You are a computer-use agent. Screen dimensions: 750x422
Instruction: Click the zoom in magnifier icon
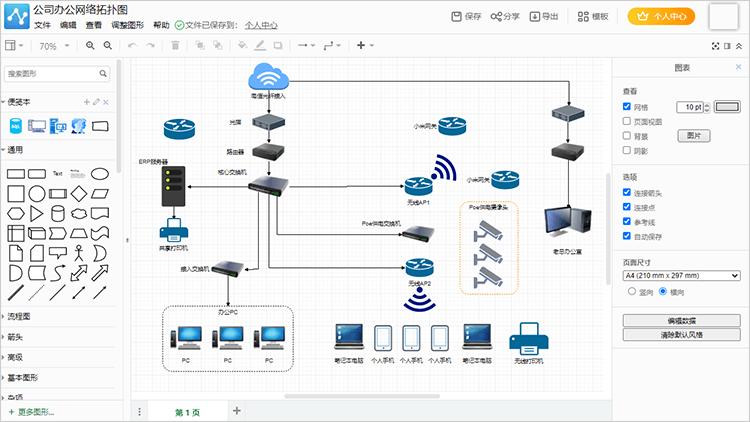(91, 46)
